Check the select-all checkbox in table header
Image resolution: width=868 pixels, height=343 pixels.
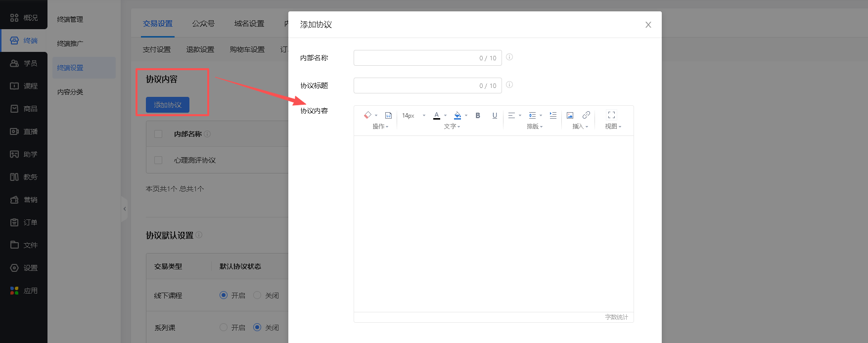(x=158, y=134)
